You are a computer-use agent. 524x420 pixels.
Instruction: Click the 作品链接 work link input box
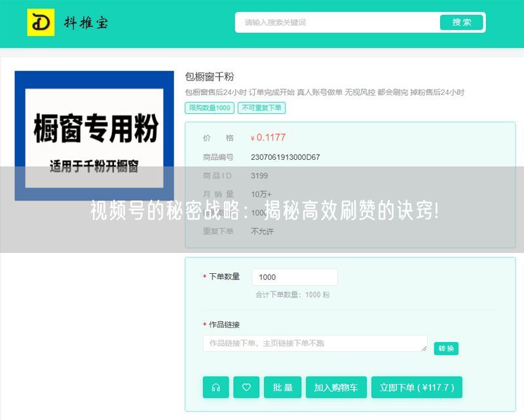[x=314, y=343]
